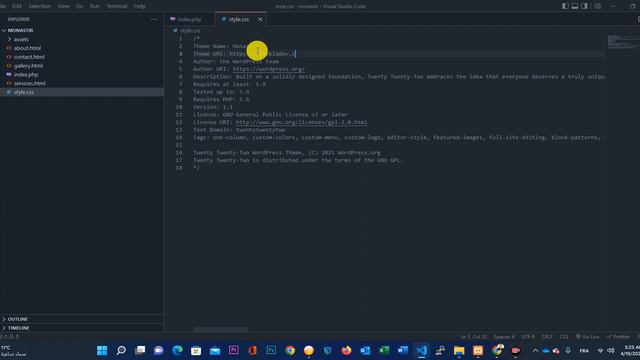Click the code minimap preview
Image resolution: width=640 pixels, height=360 pixels.
[623, 42]
